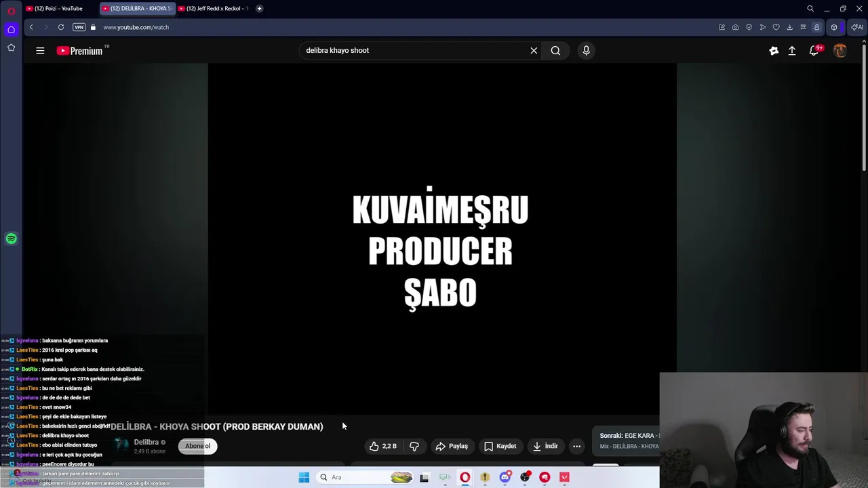Go back in browser history
The height and width of the screenshot is (488, 868).
[x=31, y=27]
